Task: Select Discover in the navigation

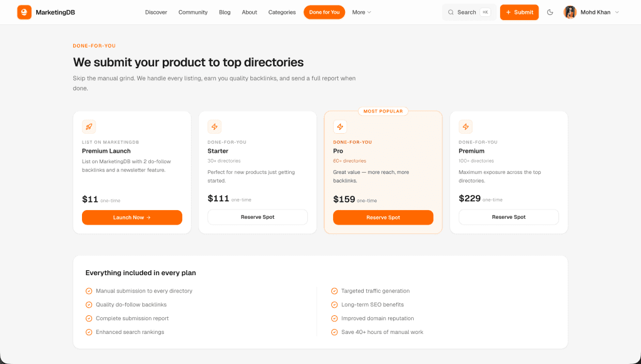Action: 156,12
